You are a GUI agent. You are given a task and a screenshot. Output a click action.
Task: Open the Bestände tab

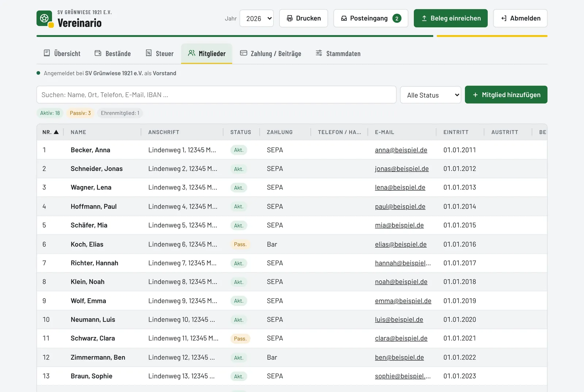113,54
